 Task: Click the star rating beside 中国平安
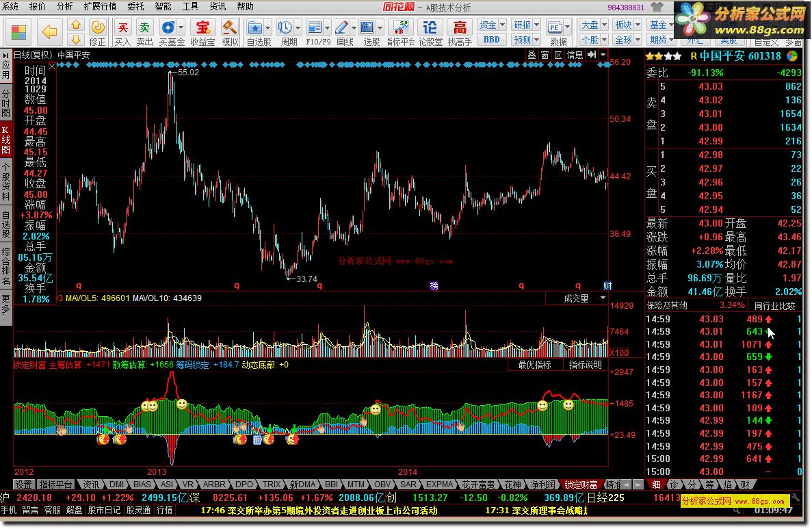(x=664, y=56)
